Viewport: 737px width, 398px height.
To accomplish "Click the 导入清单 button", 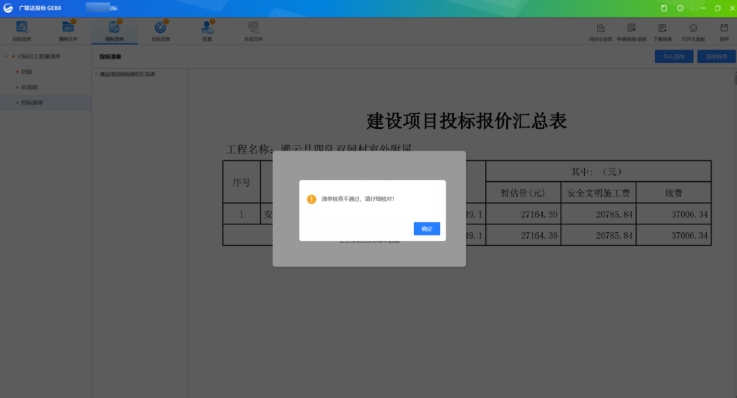I will (x=674, y=56).
